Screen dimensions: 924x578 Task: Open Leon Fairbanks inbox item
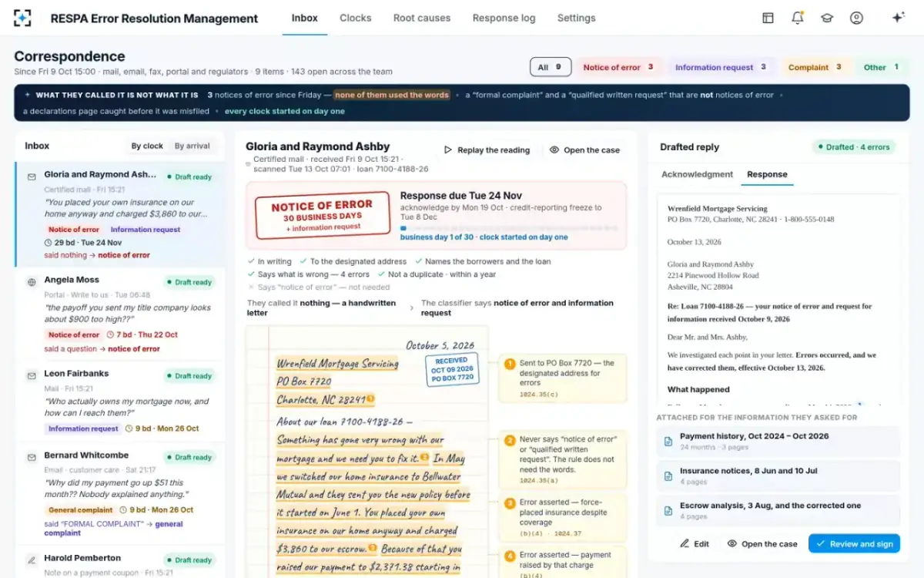point(120,403)
